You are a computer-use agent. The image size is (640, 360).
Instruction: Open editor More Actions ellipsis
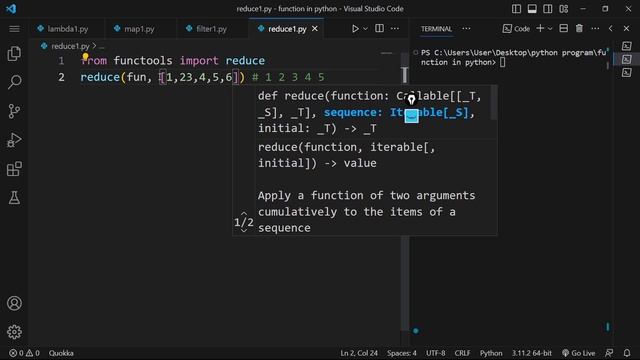click(x=395, y=28)
